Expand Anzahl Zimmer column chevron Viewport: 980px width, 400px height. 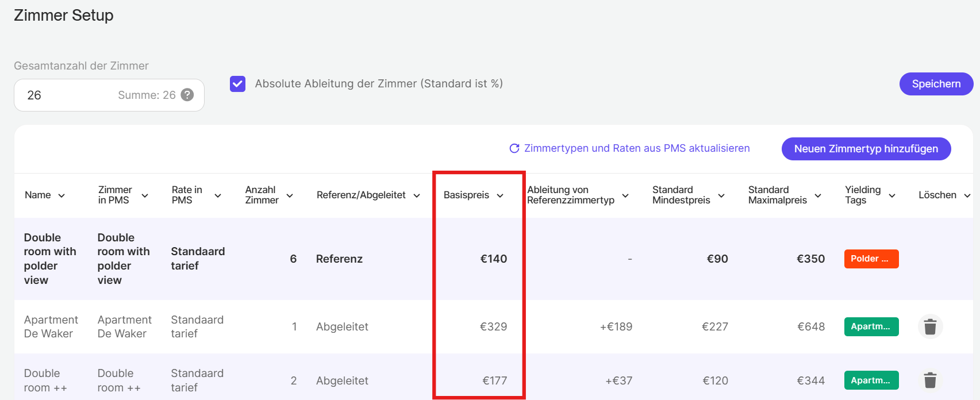click(290, 195)
